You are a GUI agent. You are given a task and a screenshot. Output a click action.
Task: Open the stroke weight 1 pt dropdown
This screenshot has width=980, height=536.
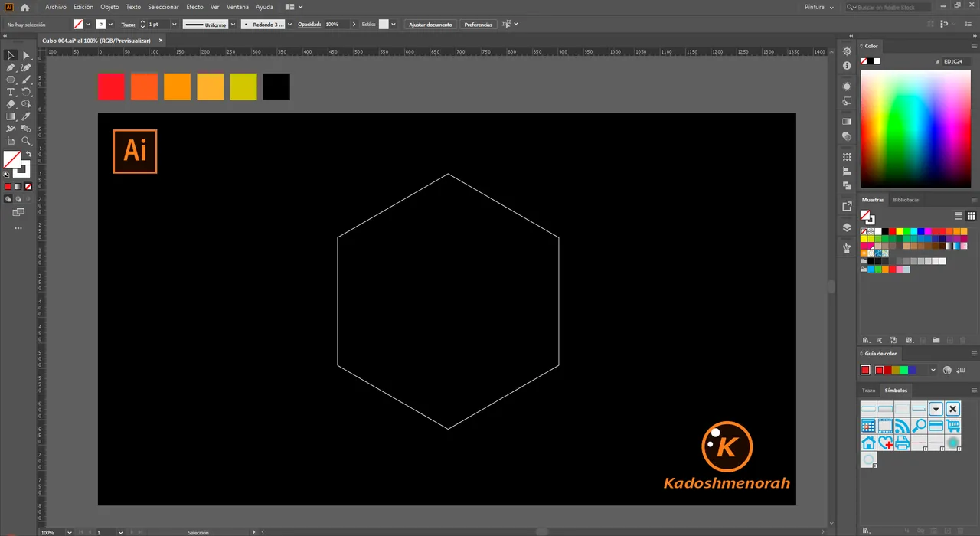[x=174, y=25]
